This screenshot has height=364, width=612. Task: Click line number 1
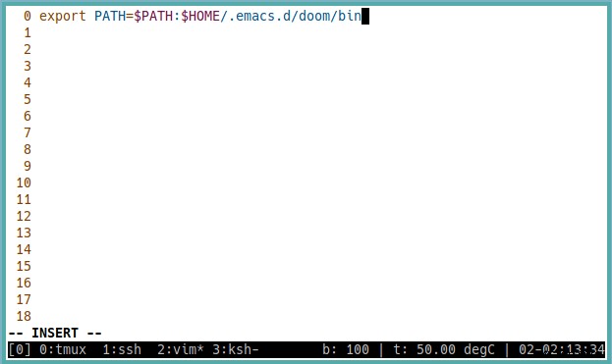point(28,32)
